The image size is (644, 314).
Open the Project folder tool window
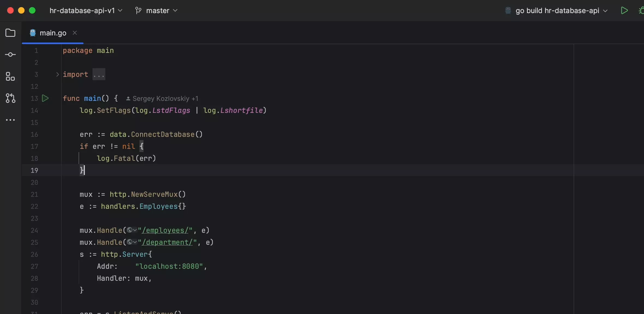[10, 33]
